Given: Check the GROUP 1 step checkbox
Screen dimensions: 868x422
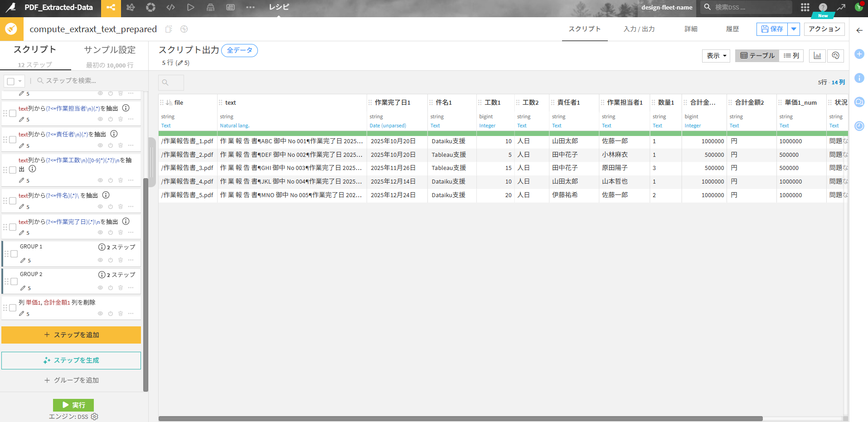Looking at the screenshot, I should coord(14,254).
